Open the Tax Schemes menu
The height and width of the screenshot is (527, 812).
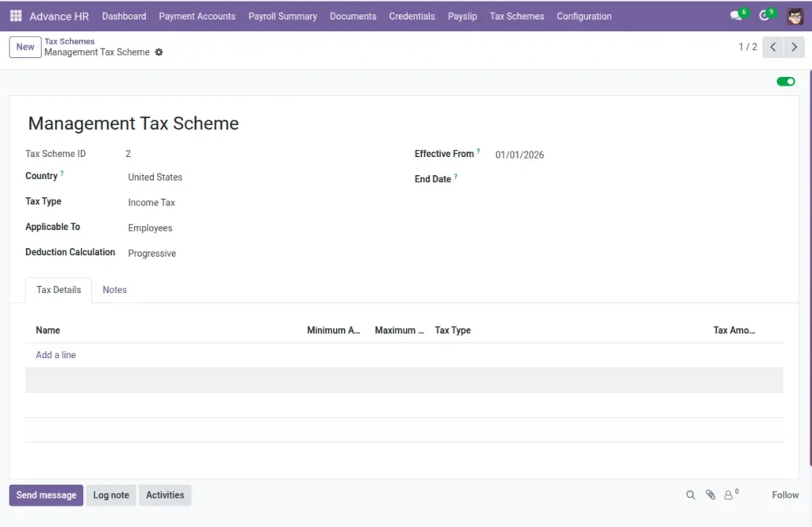(x=517, y=16)
